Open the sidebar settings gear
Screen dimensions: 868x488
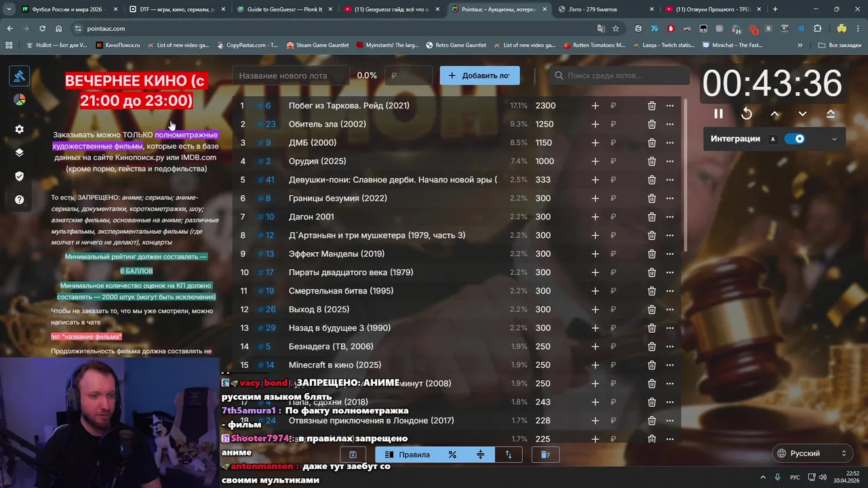point(19,129)
